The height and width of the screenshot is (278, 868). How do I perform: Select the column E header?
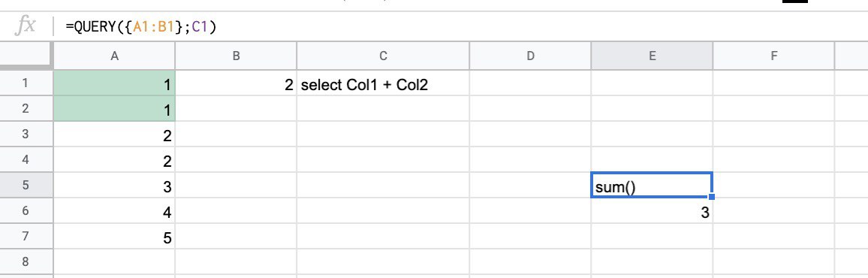[652, 56]
